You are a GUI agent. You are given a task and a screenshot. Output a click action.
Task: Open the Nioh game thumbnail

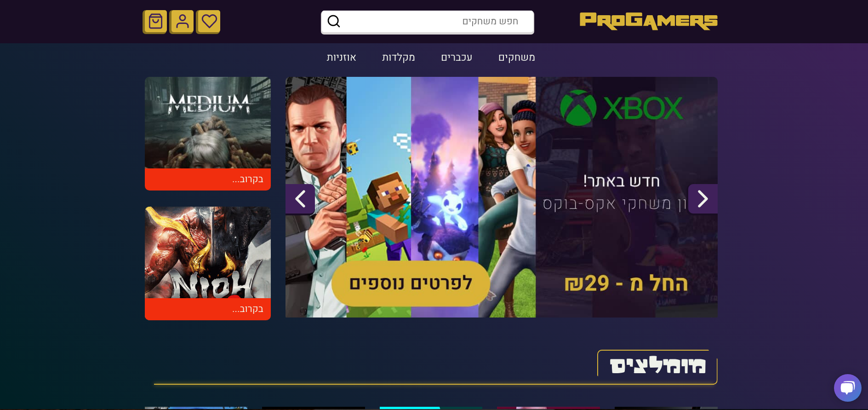208,252
